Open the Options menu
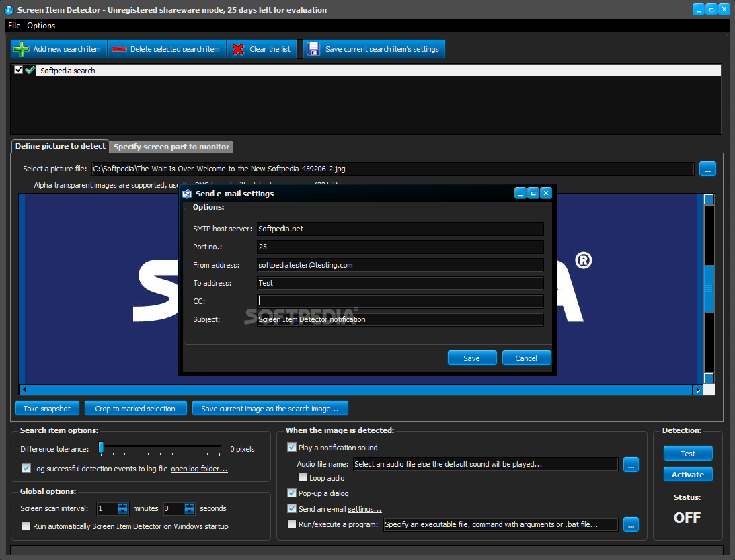Screen dimensions: 735x560 coord(41,26)
